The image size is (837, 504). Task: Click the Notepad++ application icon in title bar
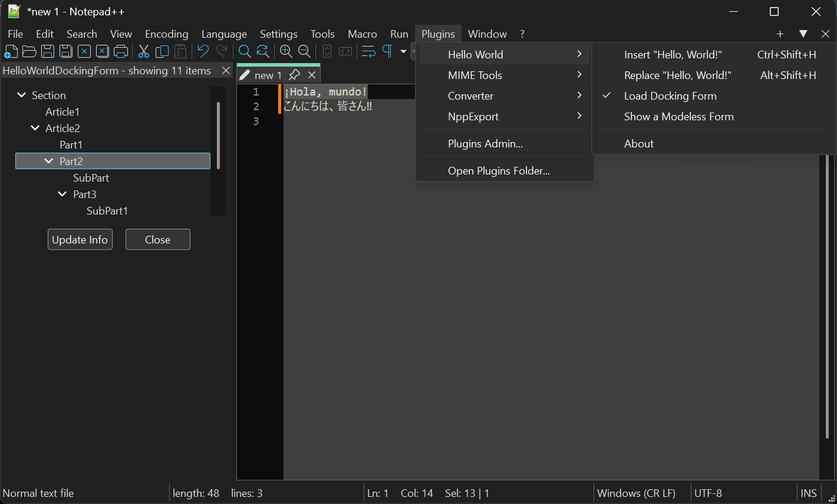tap(14, 11)
